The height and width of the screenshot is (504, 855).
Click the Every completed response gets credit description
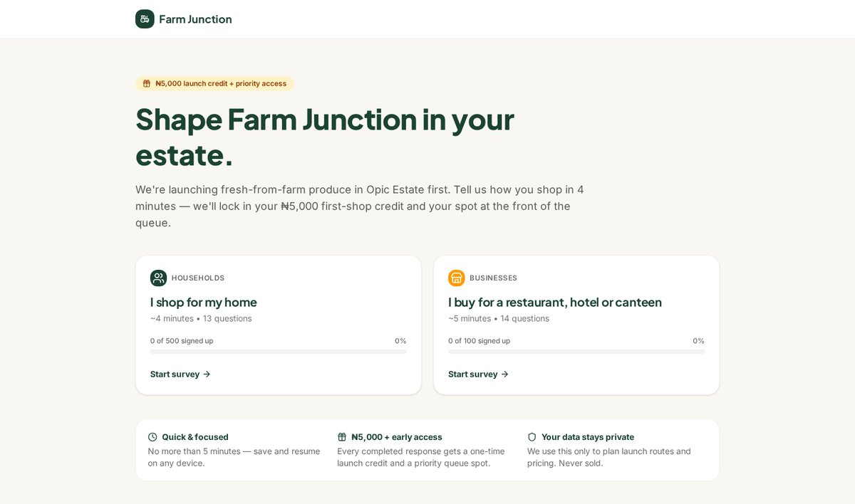[x=421, y=457]
